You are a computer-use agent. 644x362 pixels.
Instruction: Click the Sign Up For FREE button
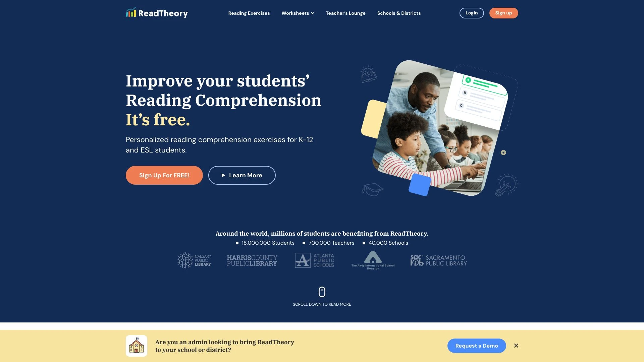(164, 175)
